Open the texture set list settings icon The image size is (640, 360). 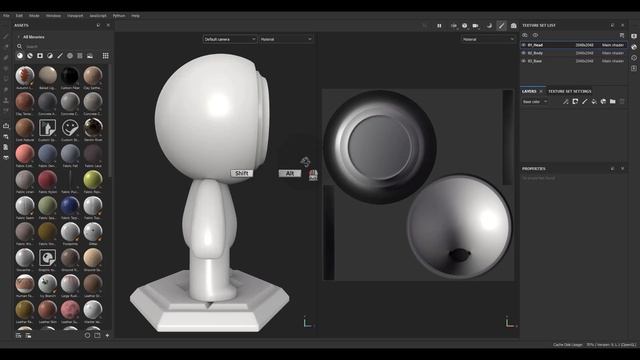click(622, 36)
